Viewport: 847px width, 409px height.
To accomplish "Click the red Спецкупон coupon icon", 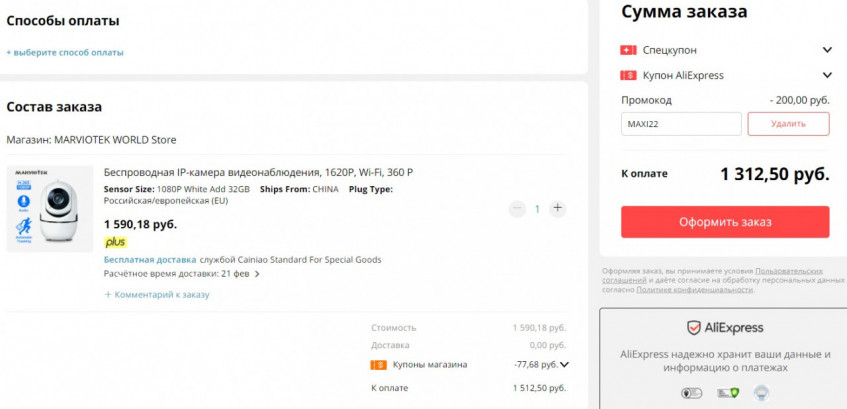I will coord(628,50).
